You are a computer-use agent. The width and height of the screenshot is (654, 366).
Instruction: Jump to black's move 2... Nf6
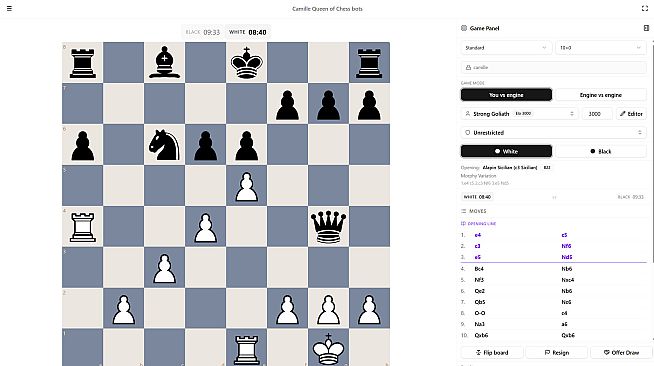(x=566, y=246)
